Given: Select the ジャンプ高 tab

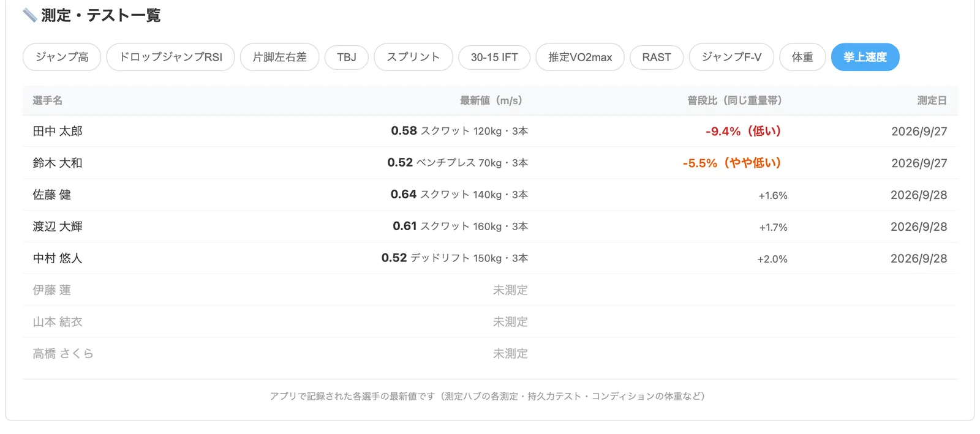Looking at the screenshot, I should [x=62, y=57].
